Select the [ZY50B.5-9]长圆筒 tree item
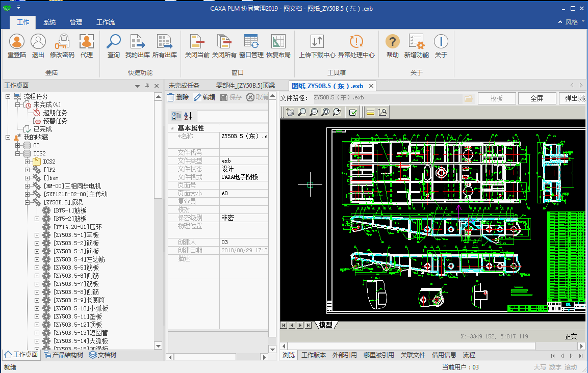 click(x=79, y=300)
